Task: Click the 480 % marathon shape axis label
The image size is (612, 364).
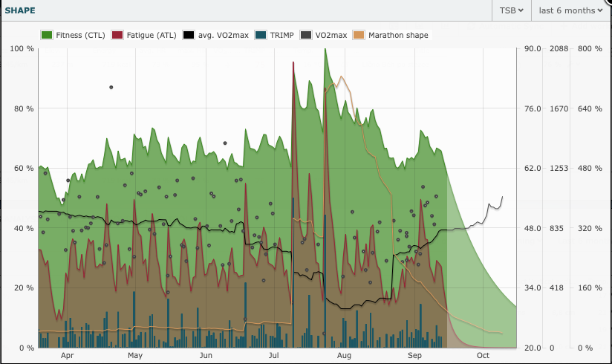Action: click(590, 169)
